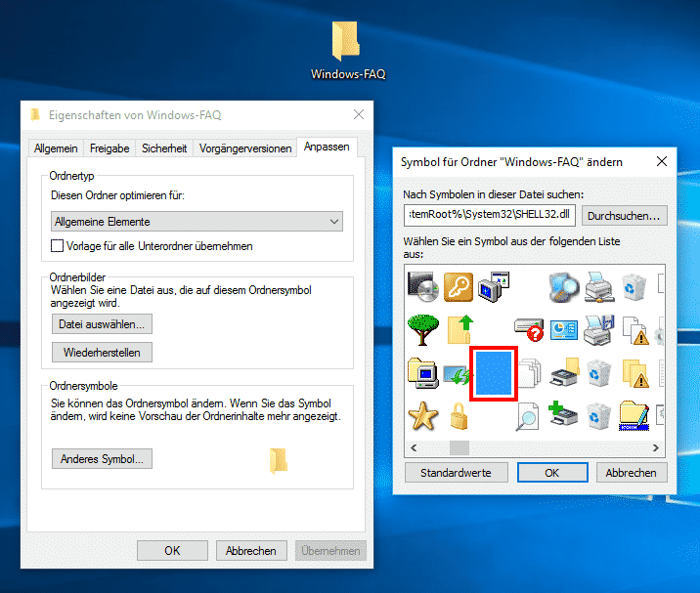Reset icons with the Standardwerte button
The image size is (700, 593).
pyautogui.click(x=456, y=473)
